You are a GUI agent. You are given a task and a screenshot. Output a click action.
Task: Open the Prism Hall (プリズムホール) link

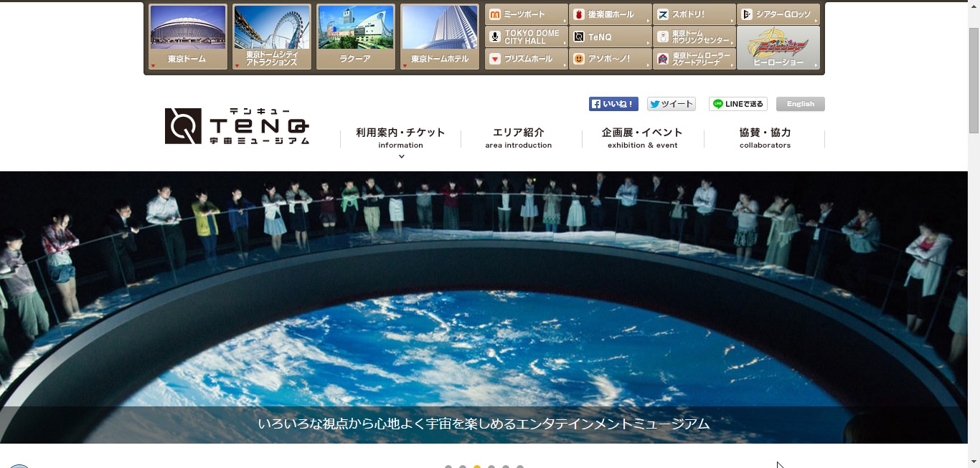point(527,59)
